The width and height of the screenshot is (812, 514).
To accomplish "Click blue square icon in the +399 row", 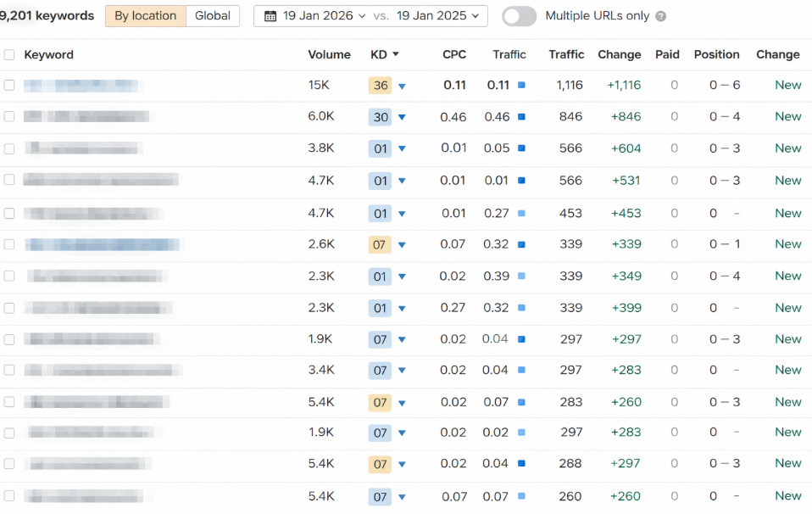I will pos(521,308).
